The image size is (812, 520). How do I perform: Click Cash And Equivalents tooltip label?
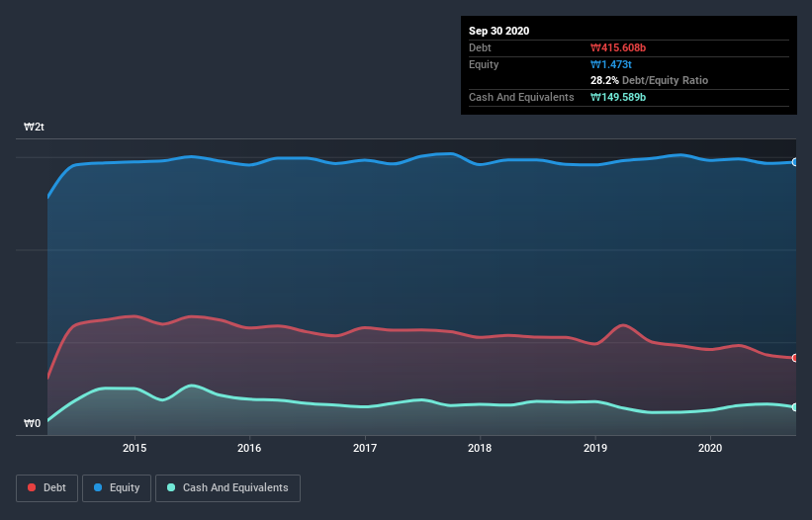pyautogui.click(x=521, y=97)
